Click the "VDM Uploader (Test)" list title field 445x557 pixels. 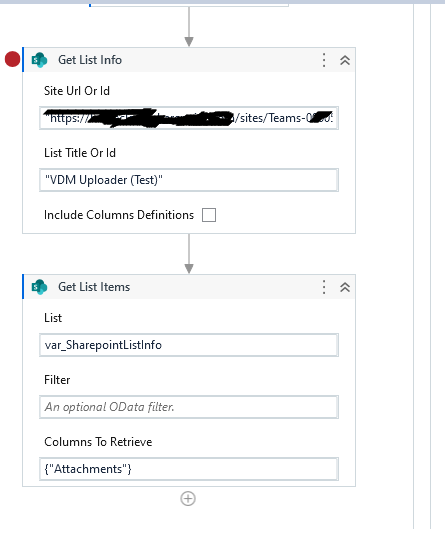[189, 180]
